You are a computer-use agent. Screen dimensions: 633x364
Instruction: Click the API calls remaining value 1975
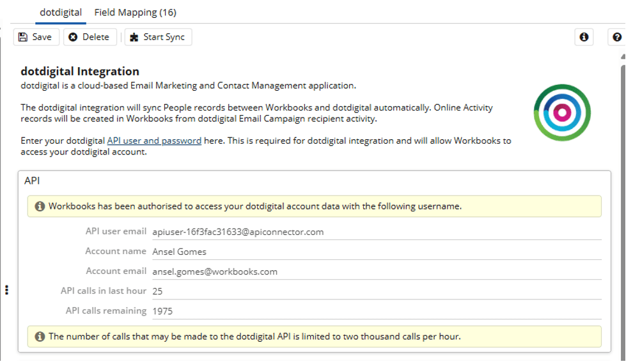tap(162, 311)
